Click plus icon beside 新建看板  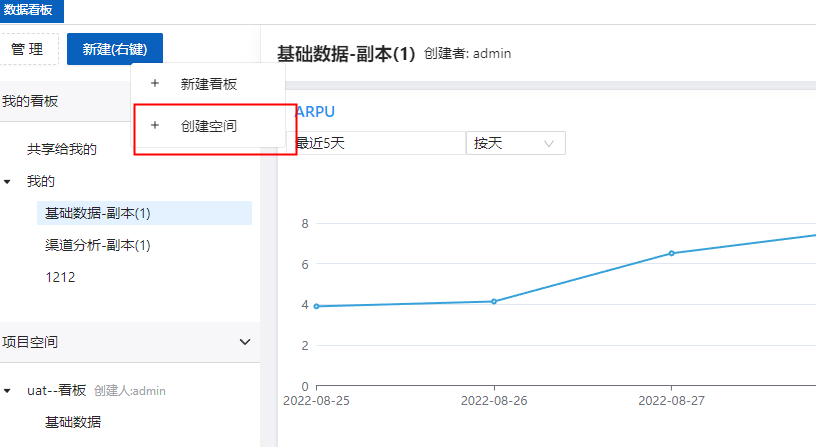pyautogui.click(x=155, y=83)
